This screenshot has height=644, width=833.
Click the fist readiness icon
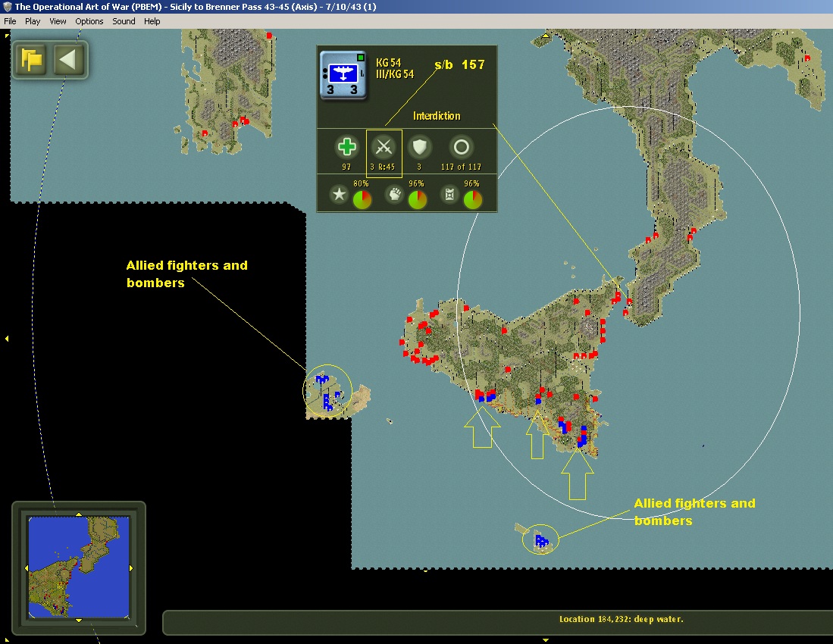(394, 194)
